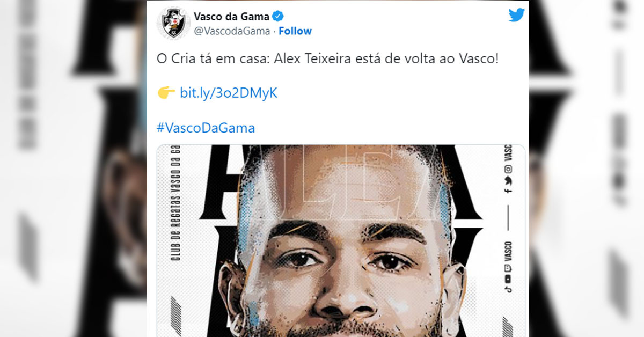Open the Twitter bird logo
644x337 pixels.
click(x=516, y=15)
